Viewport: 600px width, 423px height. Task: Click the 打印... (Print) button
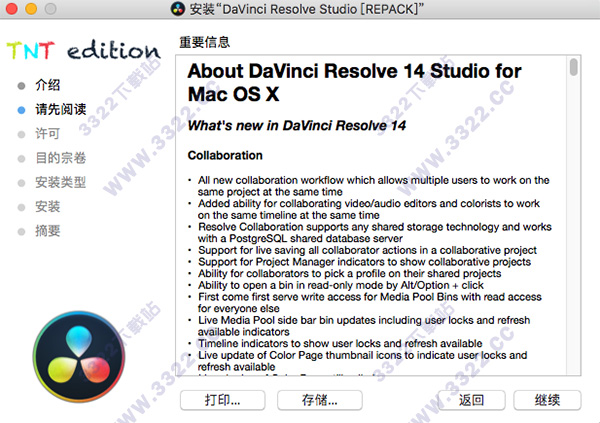(x=222, y=400)
